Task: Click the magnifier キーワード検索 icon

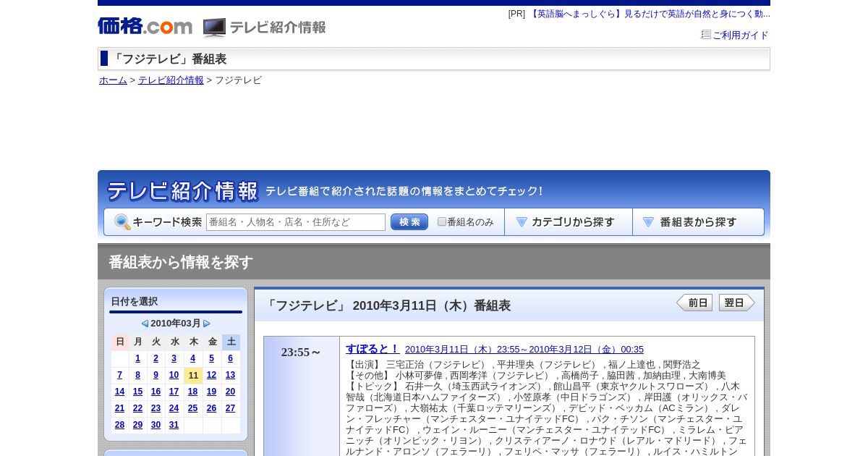Action: tap(122, 222)
